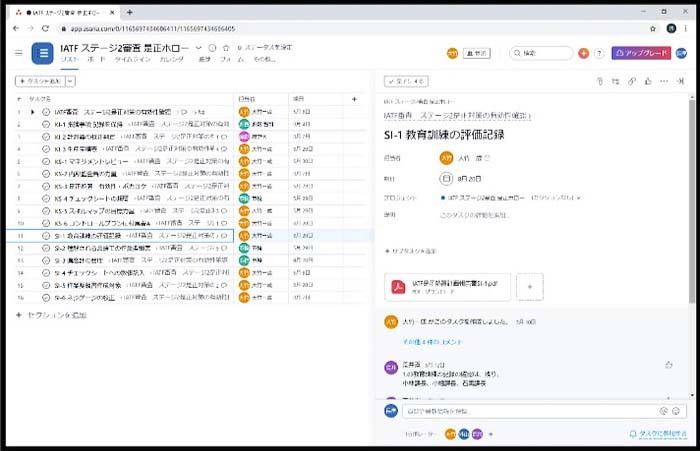Check off the SI-6 task row

[46, 297]
